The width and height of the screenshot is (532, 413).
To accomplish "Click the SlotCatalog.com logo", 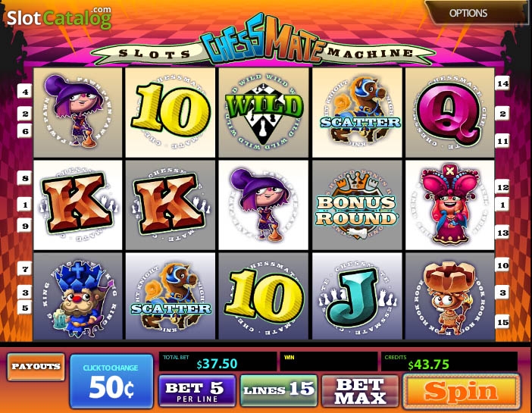I will [59, 17].
